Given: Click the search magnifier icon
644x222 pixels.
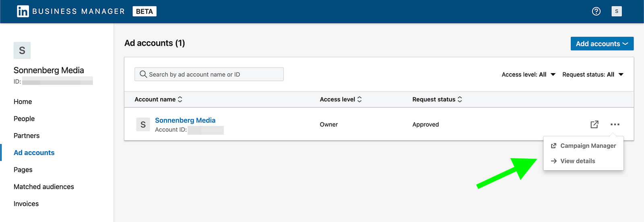Looking at the screenshot, I should point(143,74).
